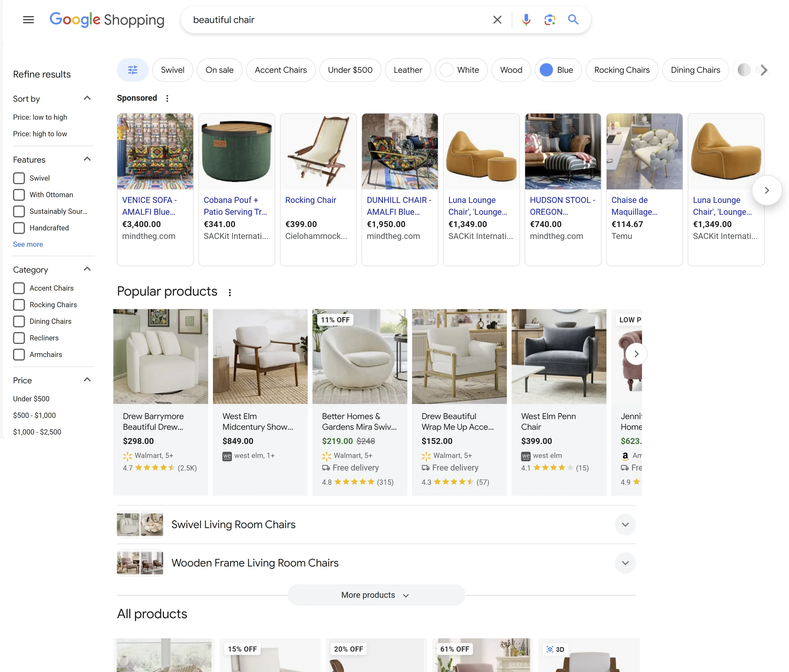
Task: Check the Handcrafted feature box
Action: tap(19, 228)
